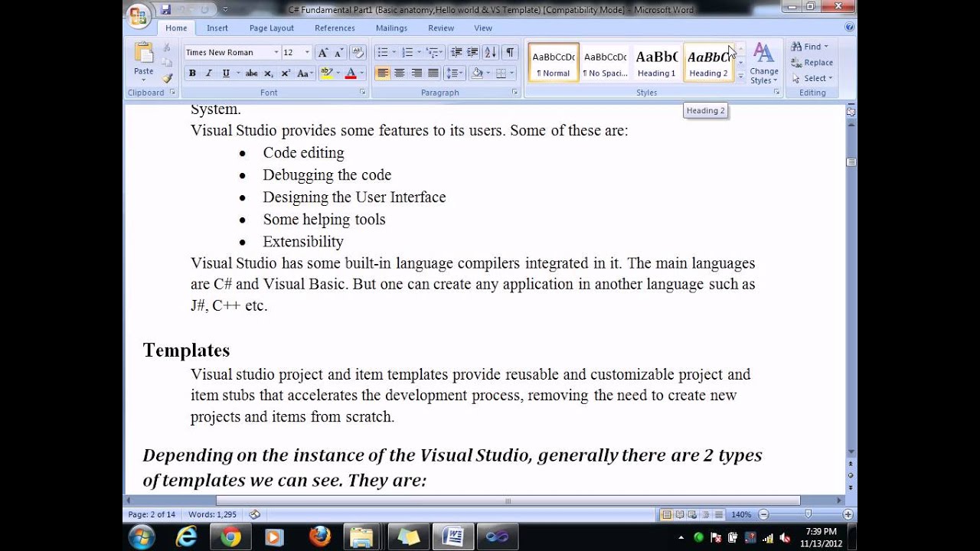Apply paragraph shading fill

(477, 73)
